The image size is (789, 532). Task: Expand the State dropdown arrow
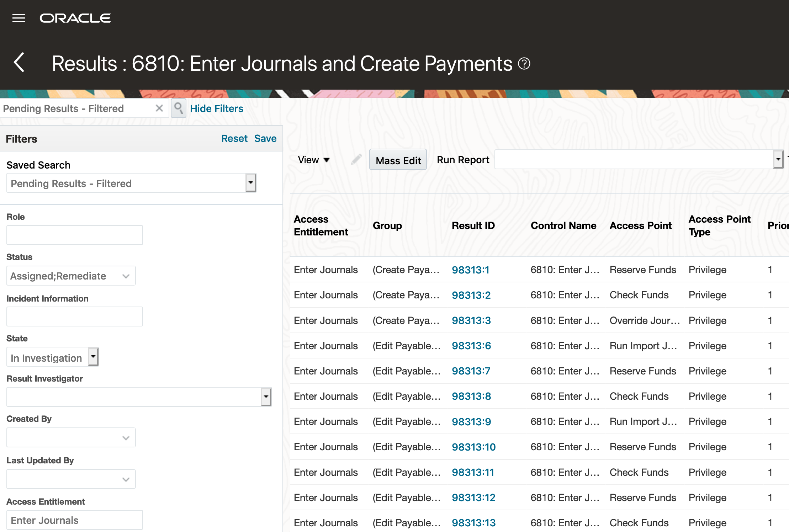93,357
